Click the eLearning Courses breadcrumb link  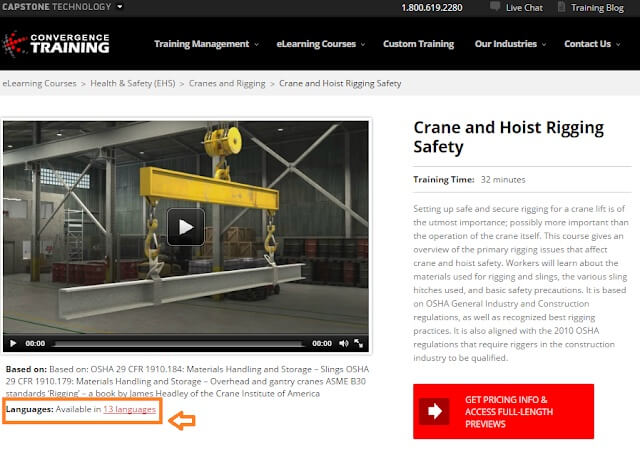coord(39,83)
